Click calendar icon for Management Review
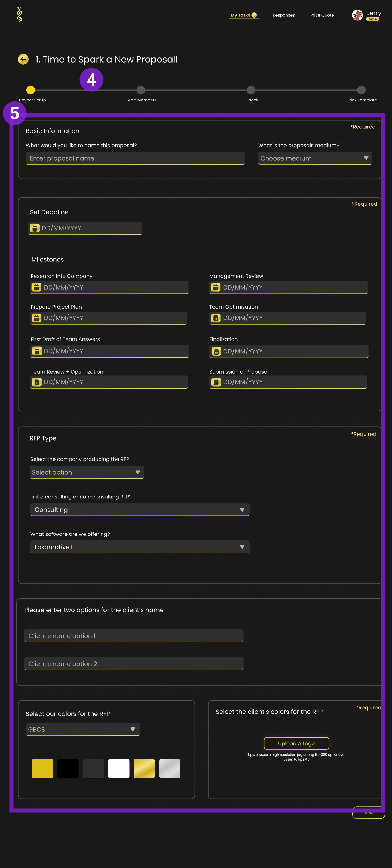The width and height of the screenshot is (392, 868). pos(216,287)
